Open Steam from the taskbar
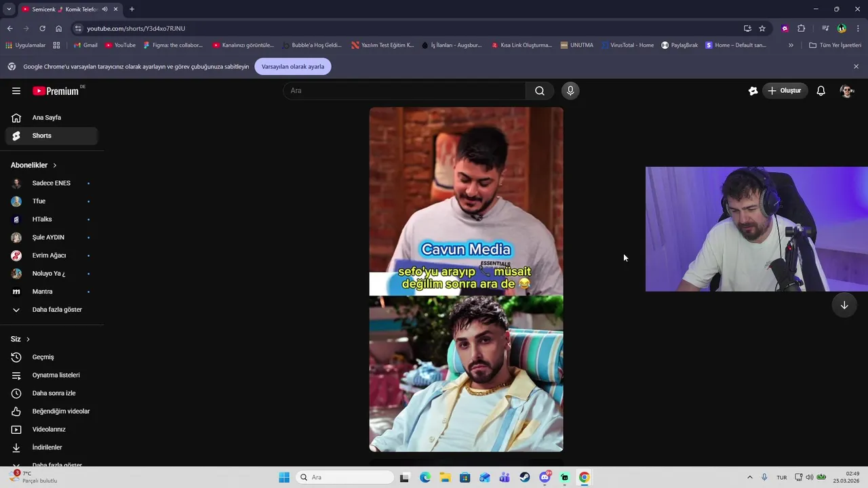This screenshot has width=868, height=488. point(525,477)
